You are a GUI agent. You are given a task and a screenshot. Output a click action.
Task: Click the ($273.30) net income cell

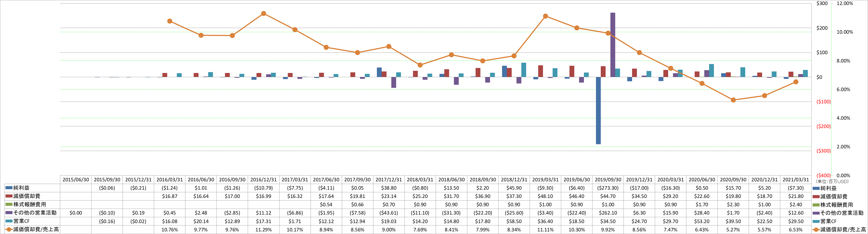(608, 188)
